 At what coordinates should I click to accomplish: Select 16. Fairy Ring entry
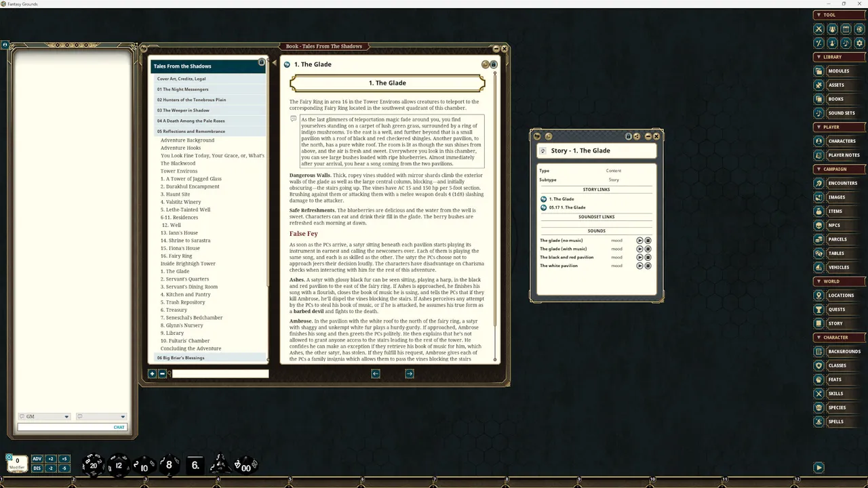(176, 256)
